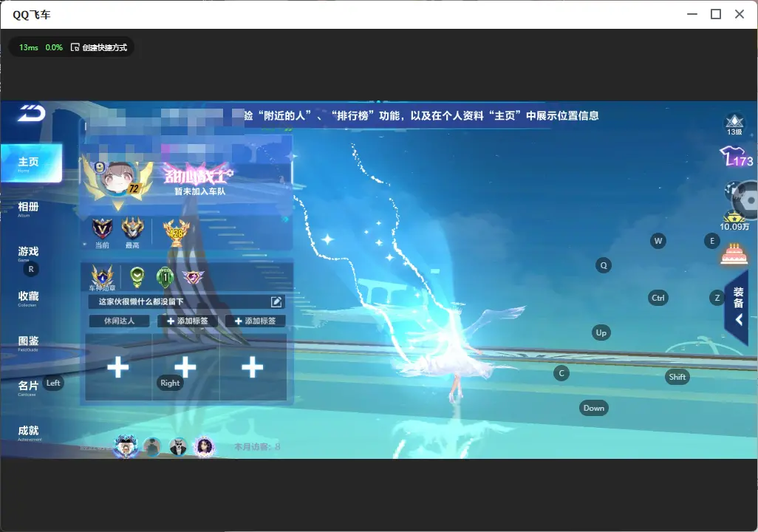Viewport: 758px width, 532px height.
Task: Open the flame-framed first visitor avatar
Action: click(x=126, y=446)
